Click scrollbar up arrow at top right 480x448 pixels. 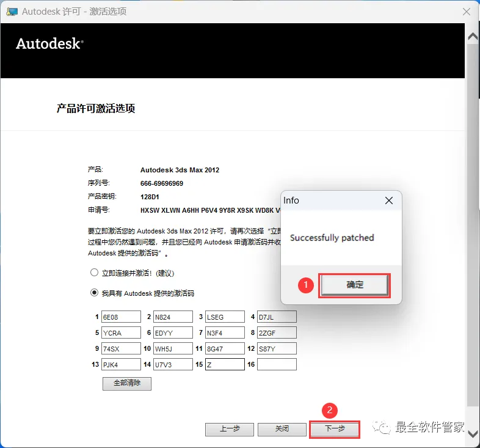click(473, 37)
